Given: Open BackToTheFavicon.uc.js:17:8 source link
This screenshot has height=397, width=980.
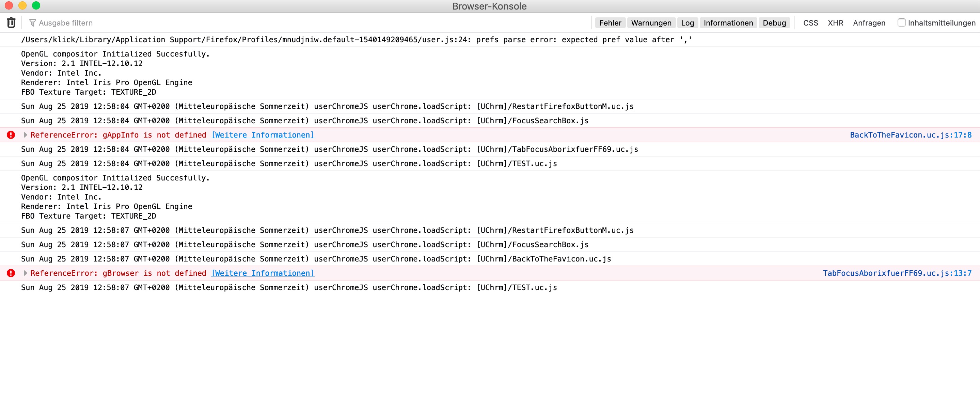Looking at the screenshot, I should tap(911, 135).
